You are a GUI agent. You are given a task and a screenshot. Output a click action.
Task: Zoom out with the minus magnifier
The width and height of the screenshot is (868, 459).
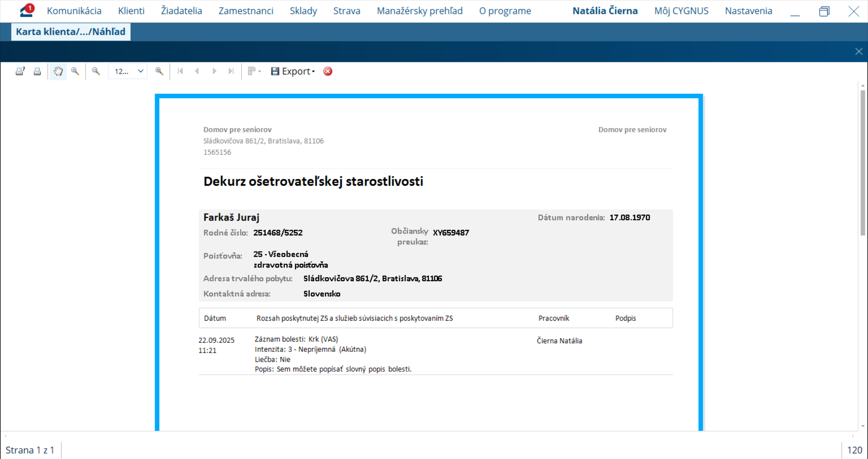[96, 71]
